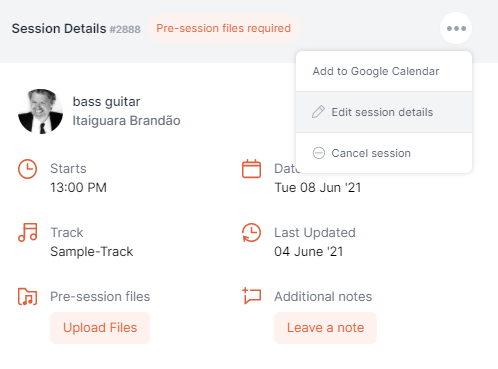Screen dimensions: 498x369
Task: Click the session number #2888
Action: point(125,29)
